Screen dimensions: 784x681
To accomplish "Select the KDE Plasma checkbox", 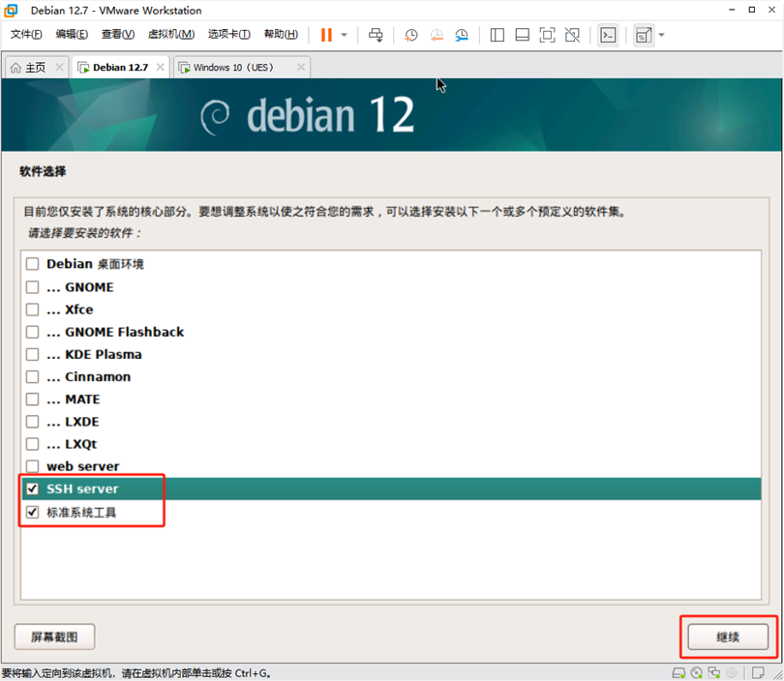I will coord(33,355).
